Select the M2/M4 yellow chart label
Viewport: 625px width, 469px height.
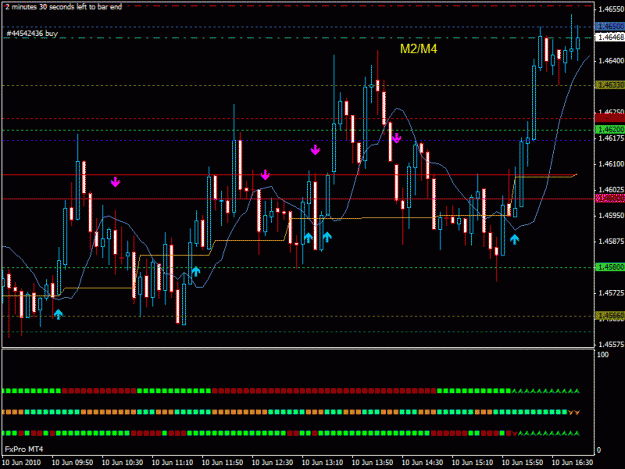point(419,49)
